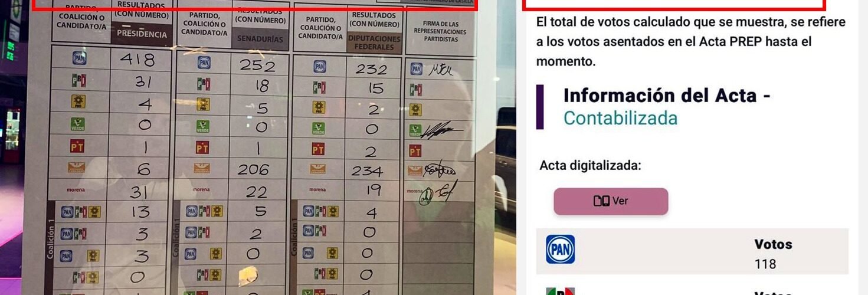868x295 pixels.
Task: Click the purple bar beside Información del Acta
Action: tap(540, 107)
